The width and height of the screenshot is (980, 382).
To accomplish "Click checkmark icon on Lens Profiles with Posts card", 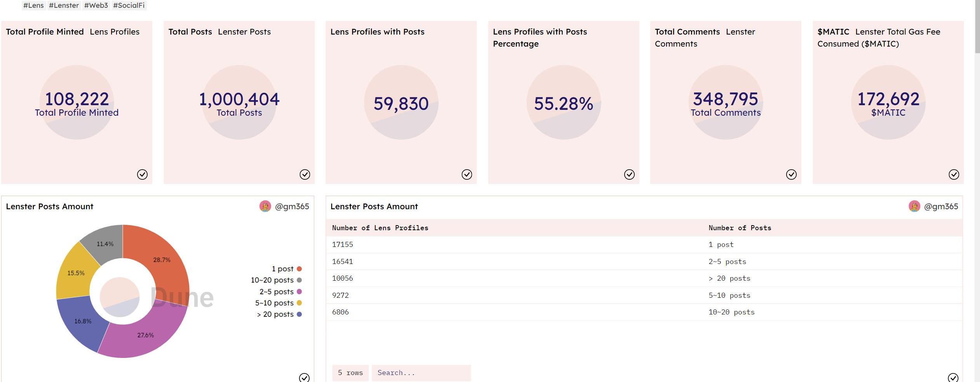I will pyautogui.click(x=467, y=175).
